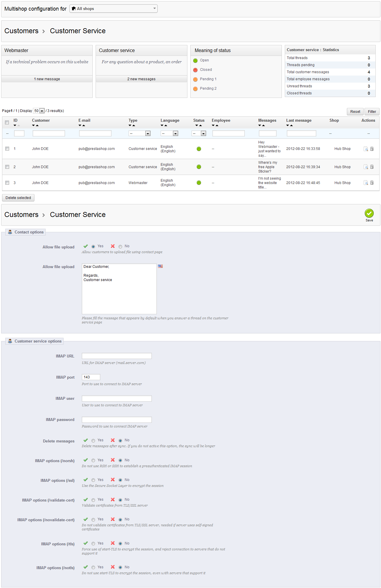Screen dimensions: 381x588
Task: Open the Customer service 2 new messages bar
Action: pyautogui.click(x=142, y=79)
